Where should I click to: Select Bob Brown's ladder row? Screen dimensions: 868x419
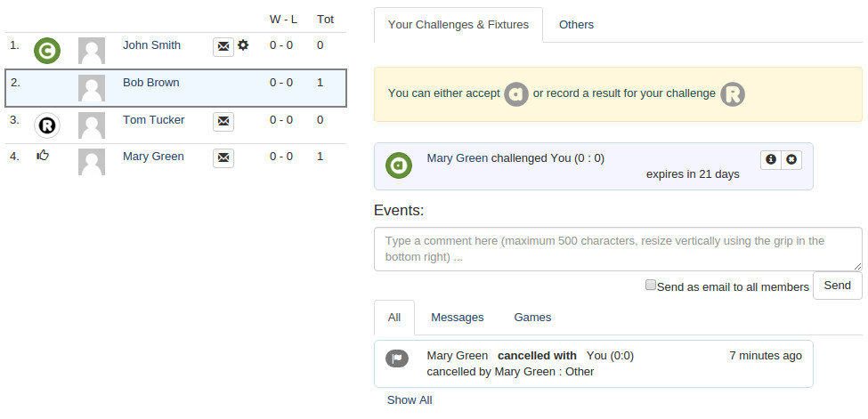coord(175,88)
